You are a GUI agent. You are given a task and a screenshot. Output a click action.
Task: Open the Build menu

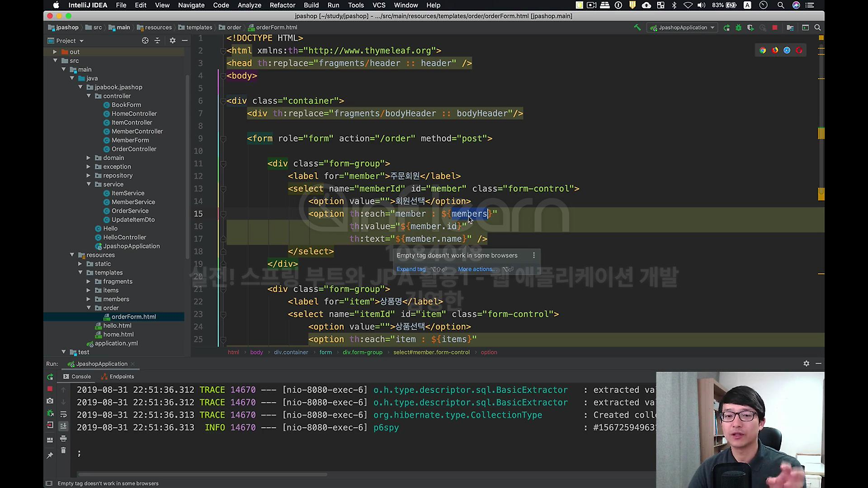point(311,5)
